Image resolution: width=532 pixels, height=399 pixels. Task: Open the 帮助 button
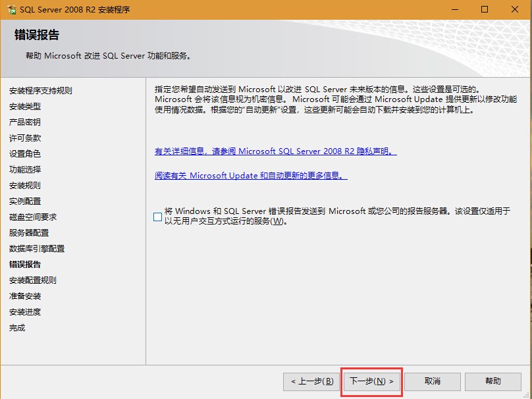coord(493,381)
